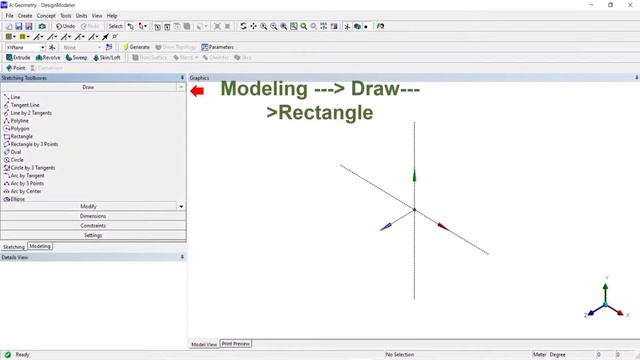Toggle the Display Model icon
Image resolution: width=640 pixels, height=360 pixels.
tap(357, 27)
